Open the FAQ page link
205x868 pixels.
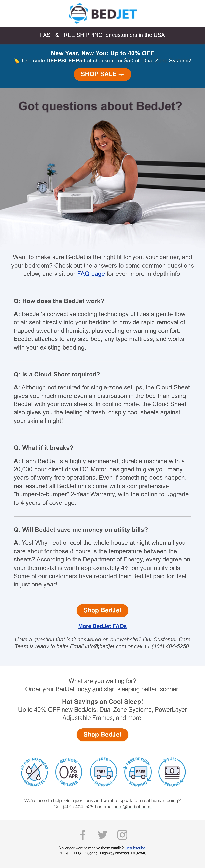click(x=91, y=274)
